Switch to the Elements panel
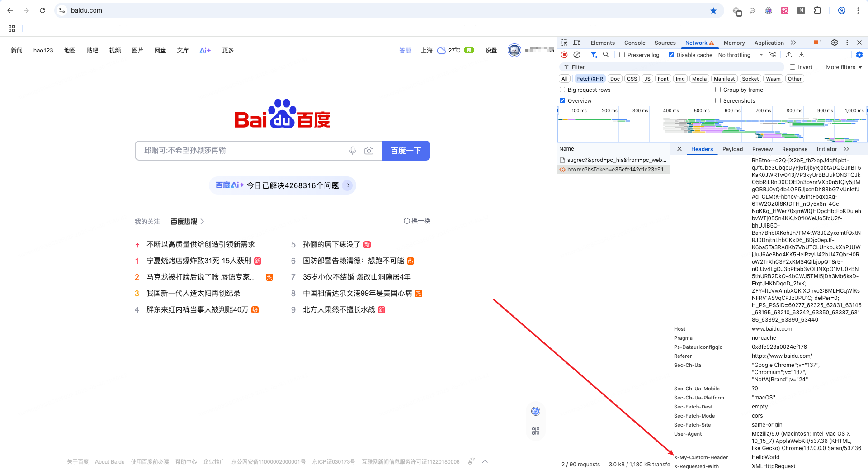Image resolution: width=868 pixels, height=470 pixels. pyautogui.click(x=603, y=43)
